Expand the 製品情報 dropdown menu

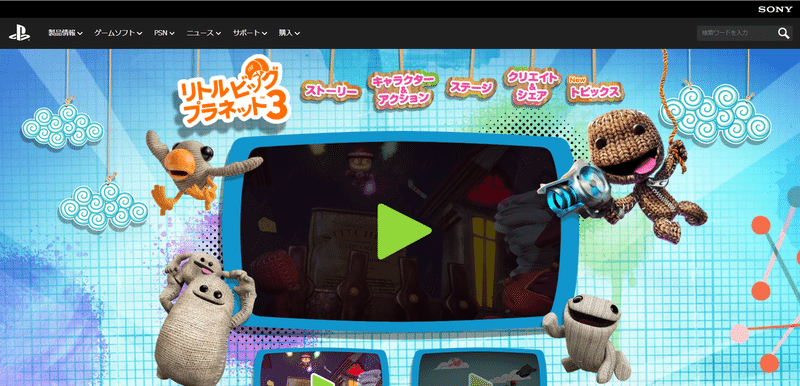click(x=66, y=33)
